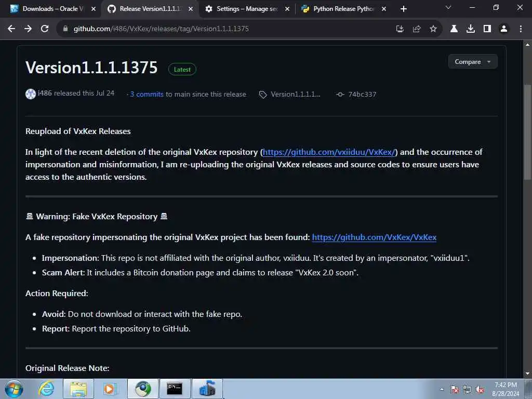This screenshot has width=532, height=399.
Task: Open the Chrome Labs flask icon
Action: 454,29
